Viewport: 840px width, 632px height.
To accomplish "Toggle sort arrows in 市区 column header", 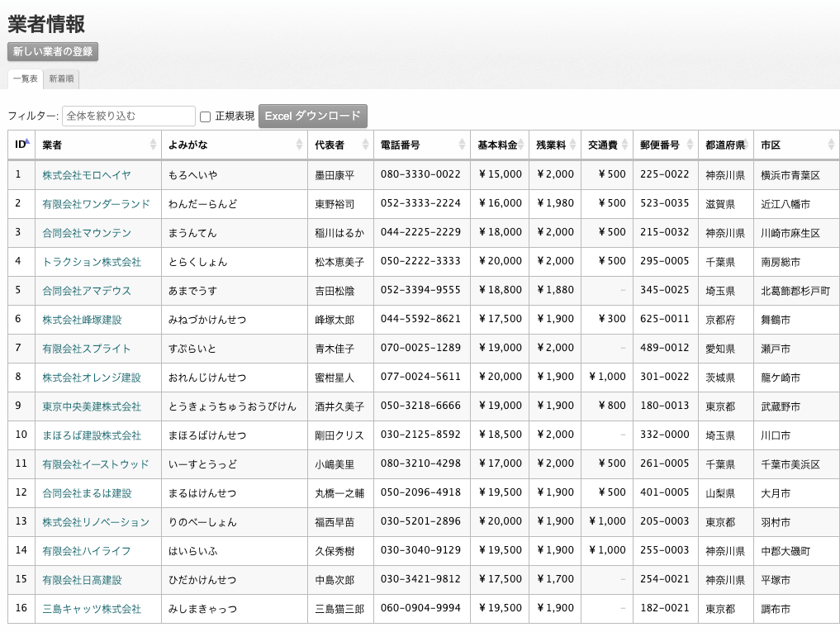I will (x=831, y=145).
